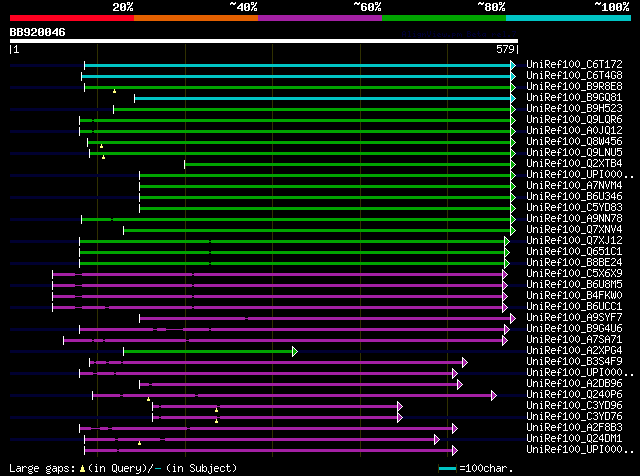This screenshot has width=640, height=476.
Task: Select the UniRef100_B6UCC1 label
Action: tap(574, 307)
